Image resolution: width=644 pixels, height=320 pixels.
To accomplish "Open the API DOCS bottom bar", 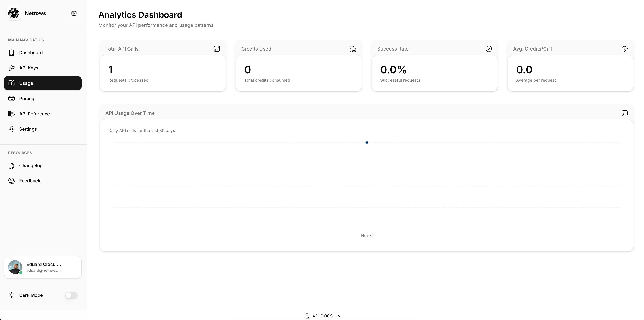I will tap(322, 316).
